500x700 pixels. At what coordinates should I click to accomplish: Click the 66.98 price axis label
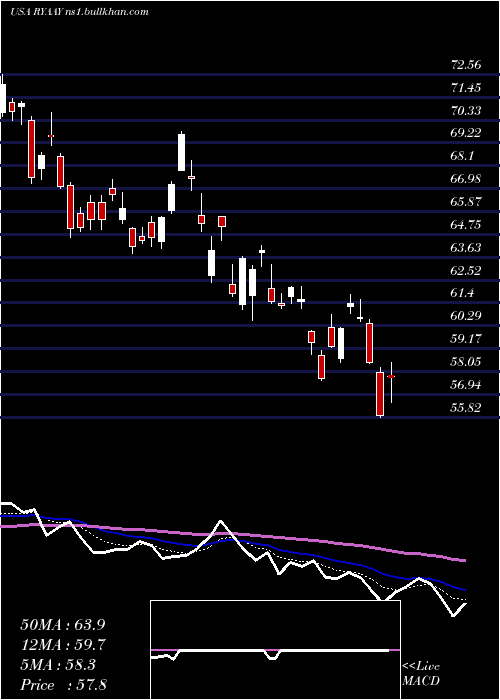point(466,179)
